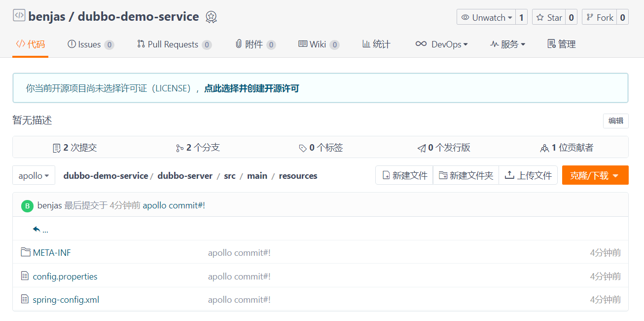Expand the DevOps menu
Screen dimensions: 644x321
[441, 44]
